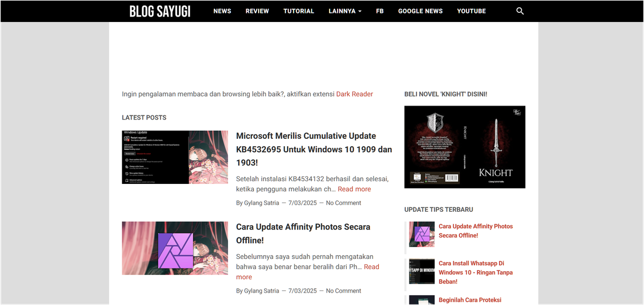Open the GOOGLE NEWS menu link

click(420, 11)
